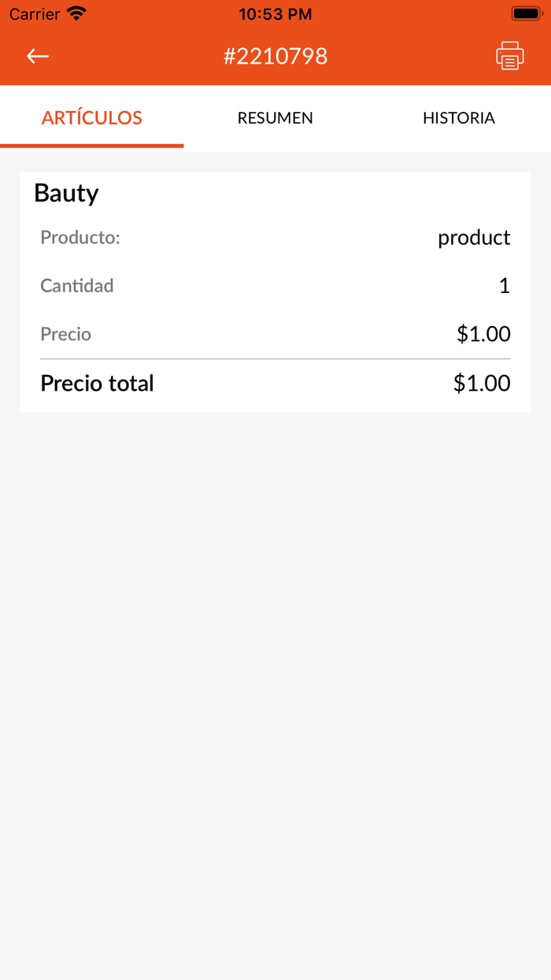Viewport: 551px width, 980px height.
Task: Switch to the ARTÍCULOS tab
Action: pyautogui.click(x=91, y=118)
